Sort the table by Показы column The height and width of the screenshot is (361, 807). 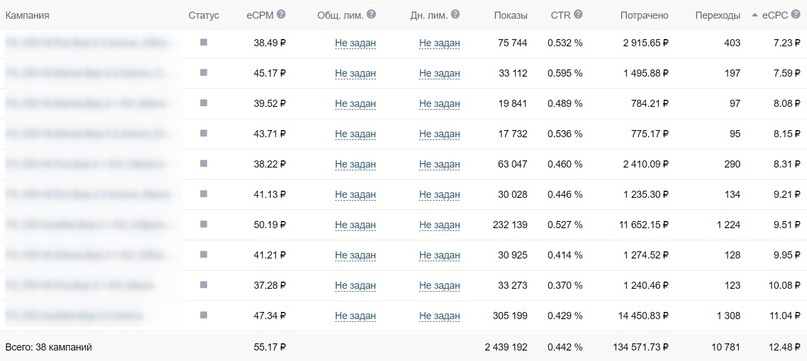(x=511, y=15)
